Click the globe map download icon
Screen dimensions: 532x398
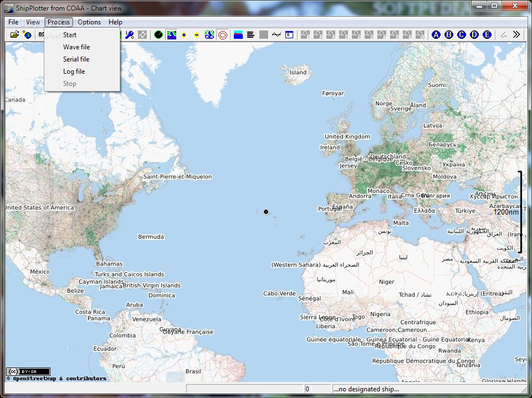pyautogui.click(x=27, y=34)
